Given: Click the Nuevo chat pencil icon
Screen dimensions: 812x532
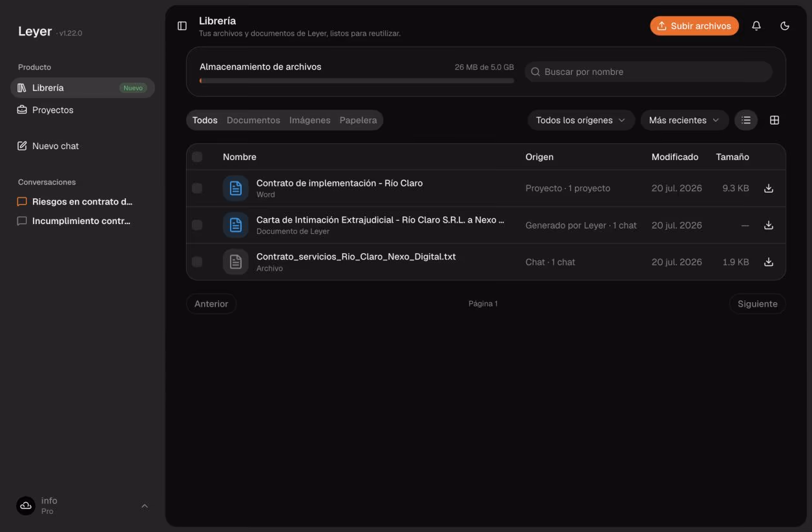Looking at the screenshot, I should (22, 146).
